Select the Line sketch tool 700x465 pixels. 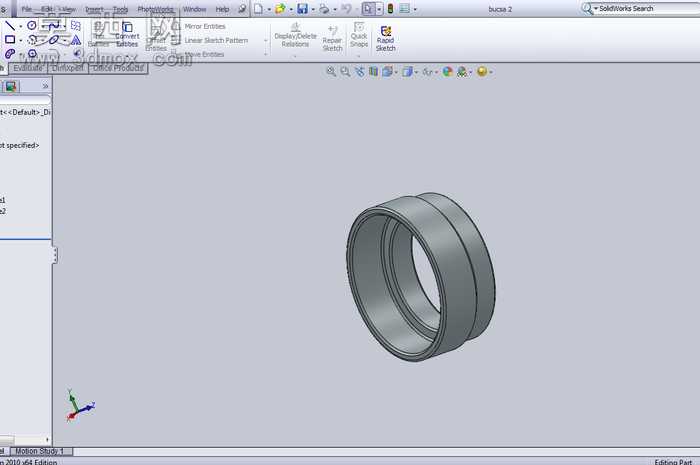pos(10,25)
